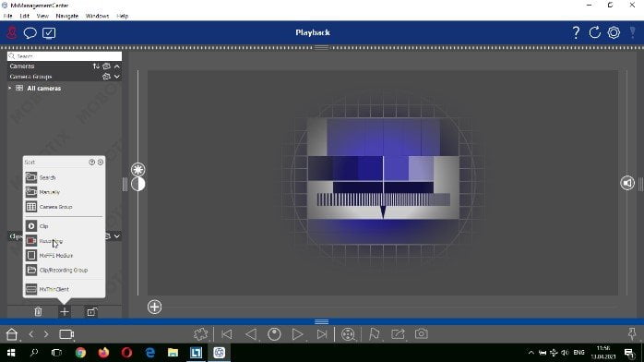Expand the All cameras tree node

tap(10, 88)
